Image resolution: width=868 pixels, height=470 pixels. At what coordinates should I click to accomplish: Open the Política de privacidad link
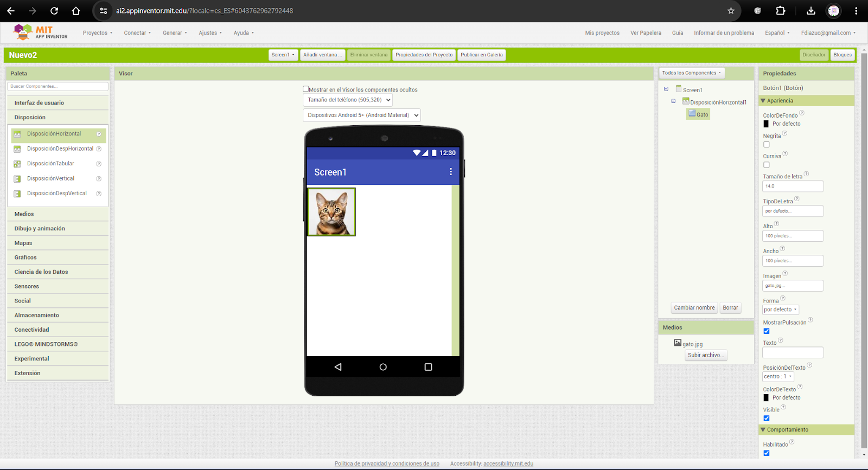pyautogui.click(x=387, y=463)
